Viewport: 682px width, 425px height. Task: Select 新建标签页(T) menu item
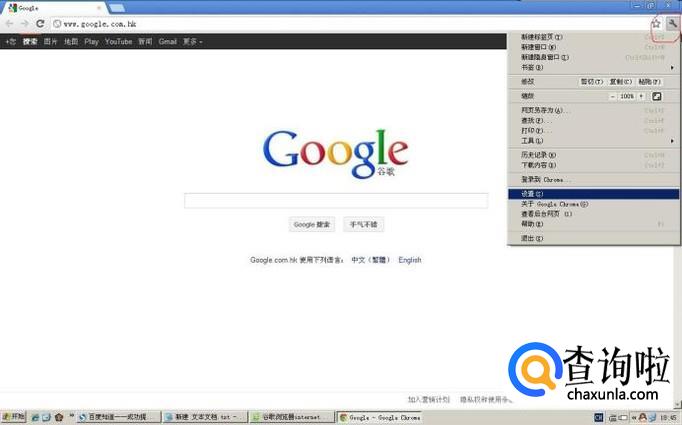pos(592,37)
